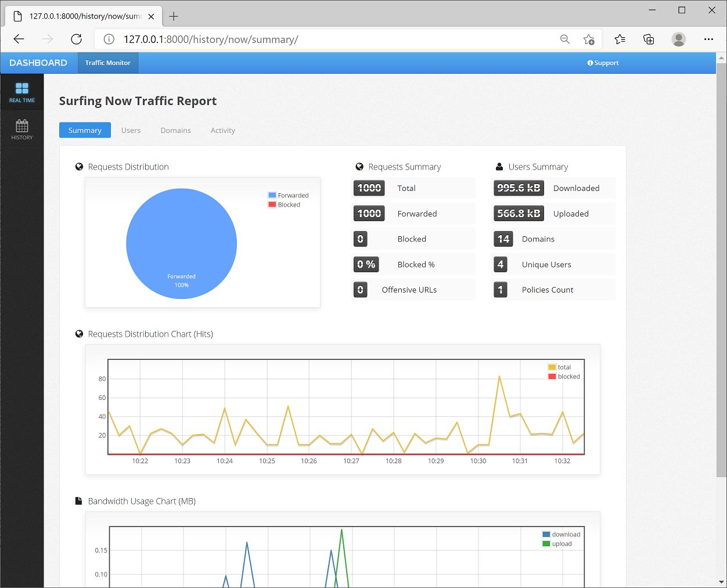Switch to the Users tab
This screenshot has width=727, height=588.
pyautogui.click(x=131, y=131)
